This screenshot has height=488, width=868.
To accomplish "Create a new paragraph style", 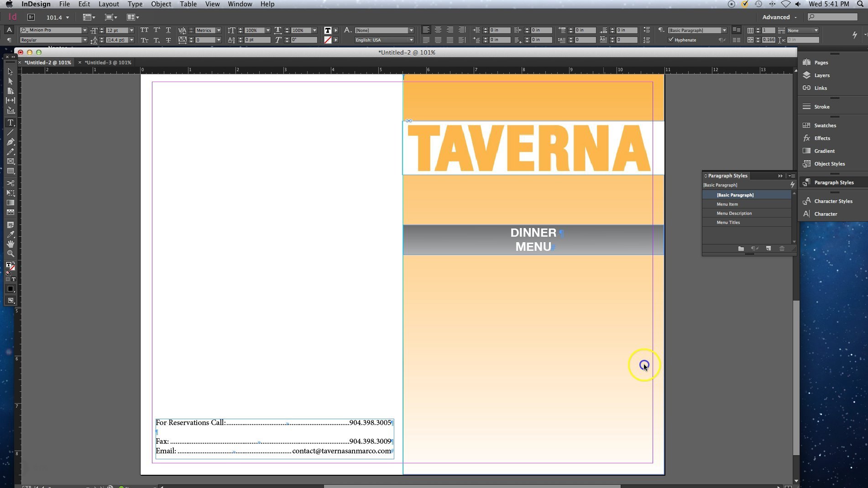I will pyautogui.click(x=769, y=249).
